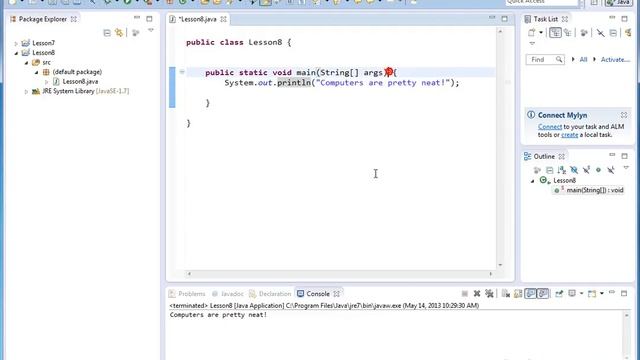Dismiss the Connect Mylyn notice
This screenshot has width=640, height=360.
[x=624, y=115]
